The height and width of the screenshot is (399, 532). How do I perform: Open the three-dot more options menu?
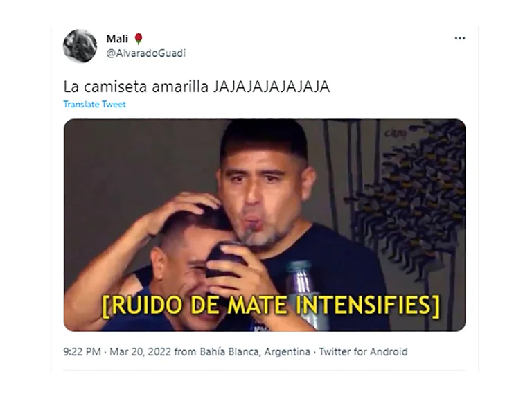[x=460, y=38]
